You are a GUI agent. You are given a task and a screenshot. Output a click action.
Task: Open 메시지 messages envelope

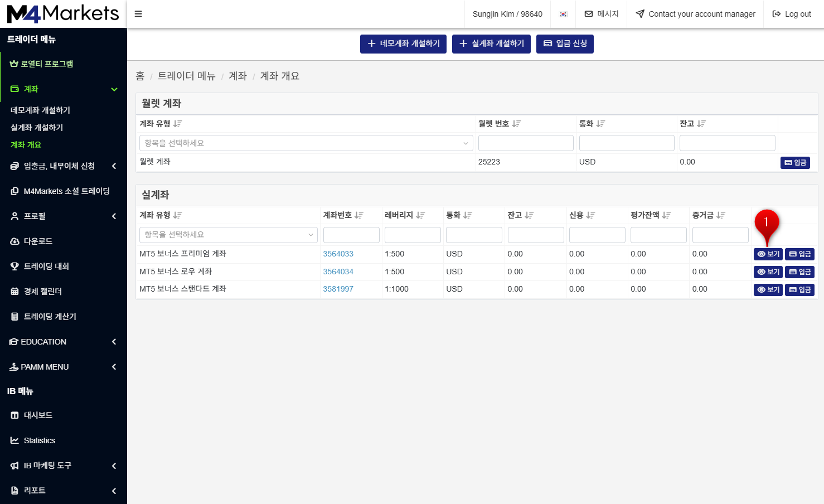pyautogui.click(x=602, y=14)
